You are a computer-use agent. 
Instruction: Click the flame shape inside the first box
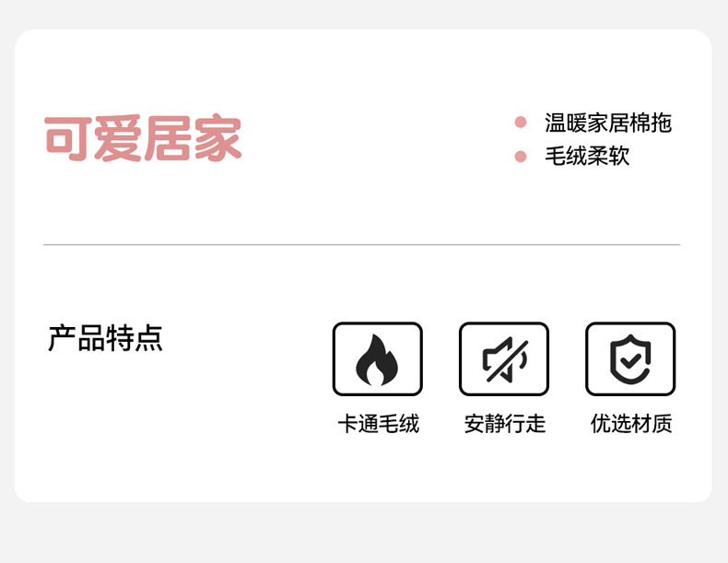(377, 359)
